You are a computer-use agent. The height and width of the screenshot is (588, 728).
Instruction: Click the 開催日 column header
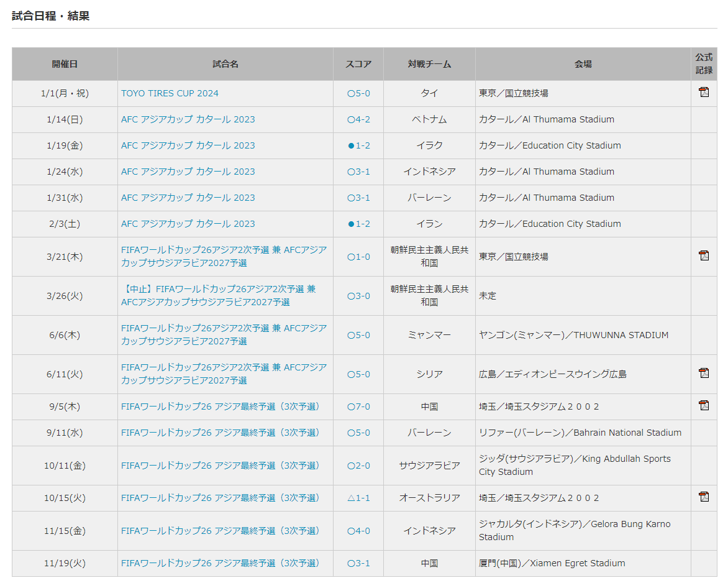click(x=65, y=64)
